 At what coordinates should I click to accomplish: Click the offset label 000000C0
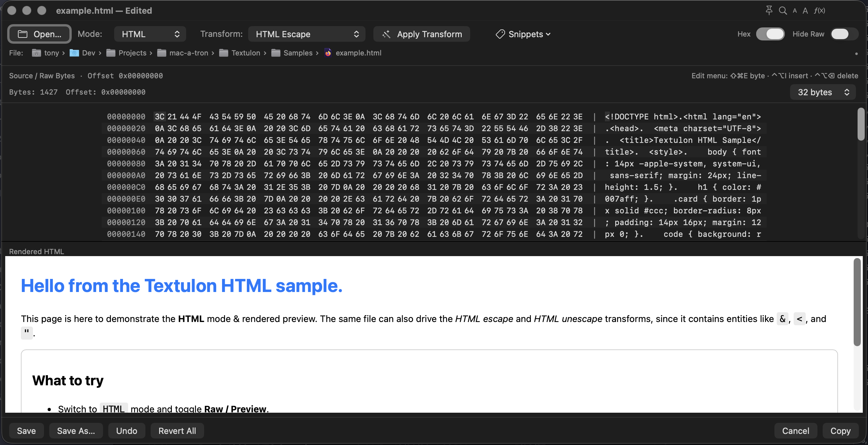(x=126, y=188)
